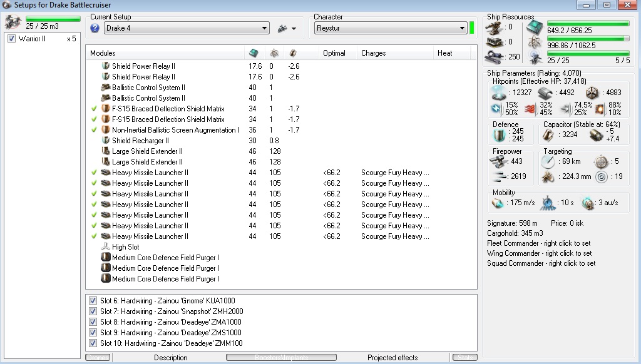Screen dimensions: 641x364
Task: Switch to the Description tab
Action: click(x=170, y=358)
